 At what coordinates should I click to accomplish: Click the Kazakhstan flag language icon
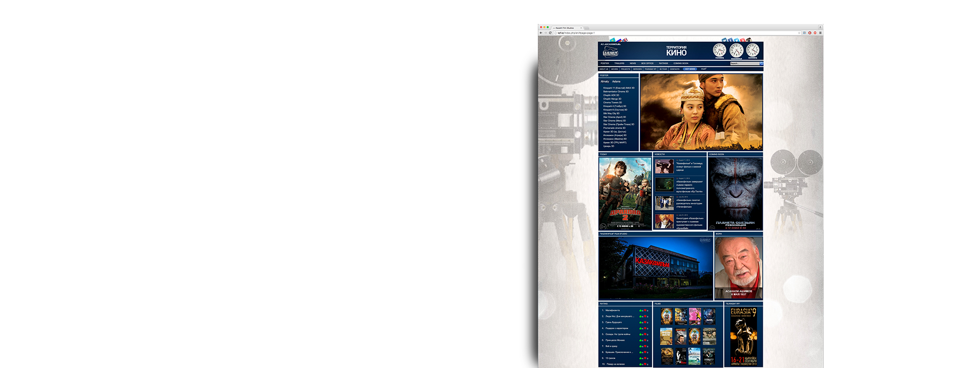click(x=613, y=39)
